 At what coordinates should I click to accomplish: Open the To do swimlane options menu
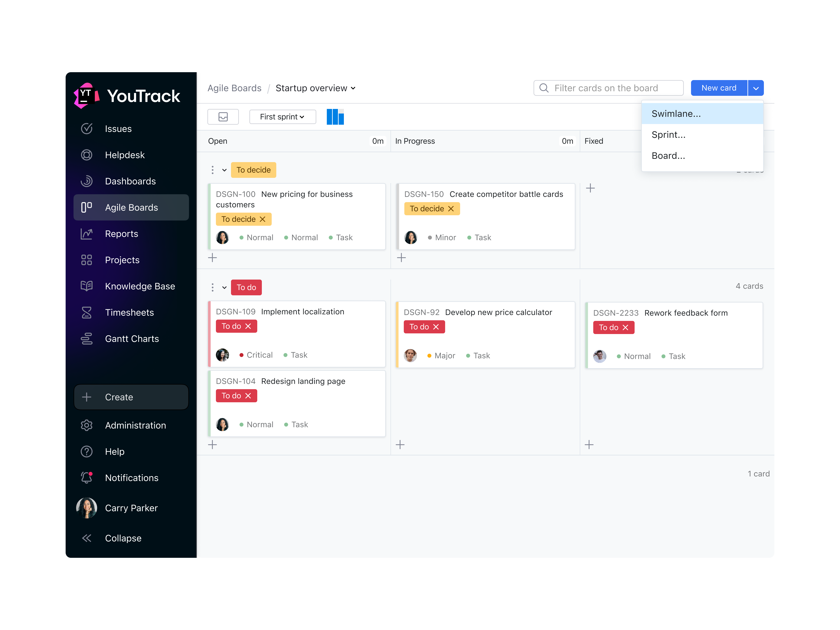tap(213, 287)
